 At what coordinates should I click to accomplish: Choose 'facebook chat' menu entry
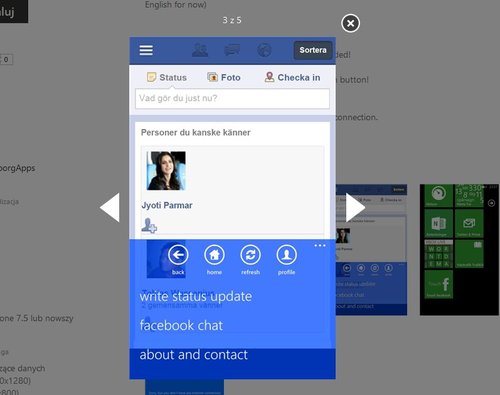pyautogui.click(x=181, y=325)
